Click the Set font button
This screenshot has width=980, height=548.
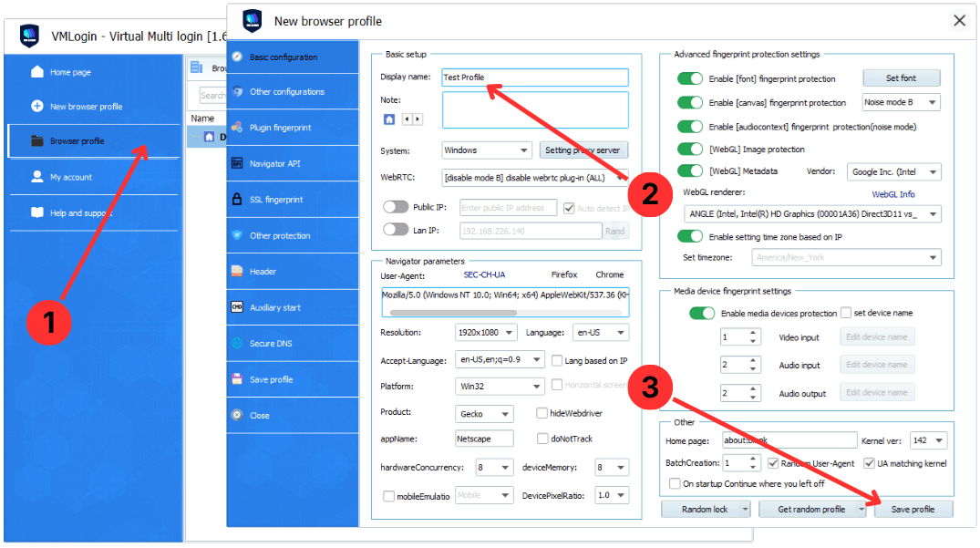[901, 78]
